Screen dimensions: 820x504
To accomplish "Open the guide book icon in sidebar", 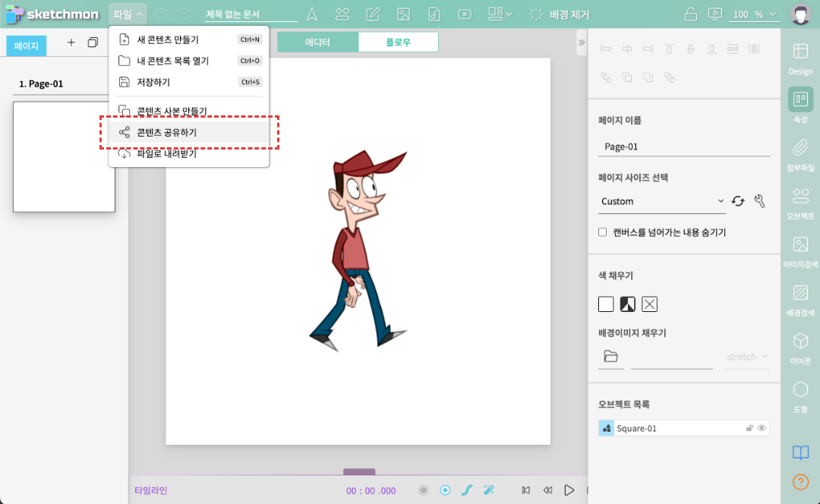I will (800, 452).
